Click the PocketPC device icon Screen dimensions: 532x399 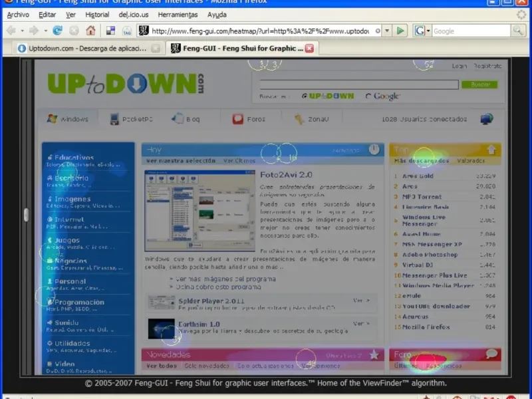(x=114, y=119)
